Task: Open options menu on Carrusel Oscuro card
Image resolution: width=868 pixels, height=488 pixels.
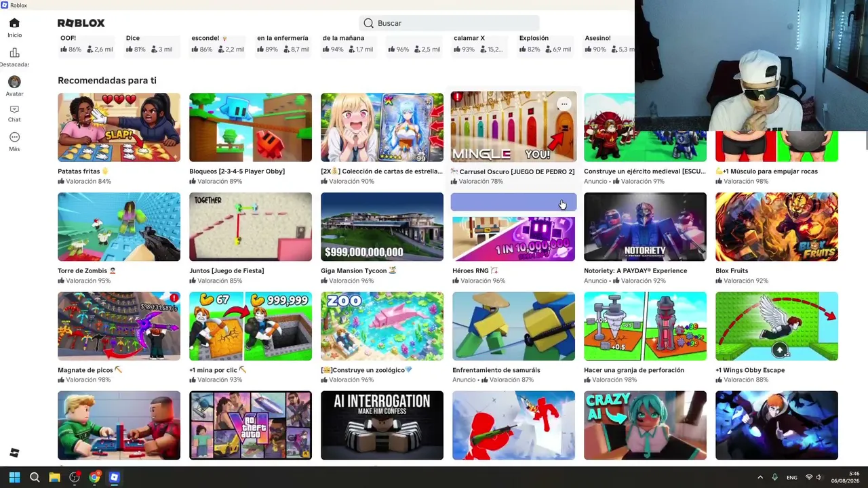Action: 564,104
